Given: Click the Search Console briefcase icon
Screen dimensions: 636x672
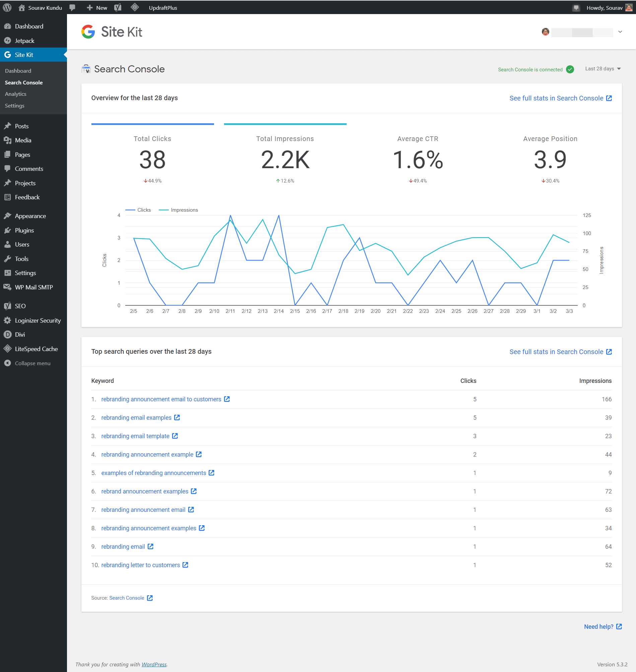Looking at the screenshot, I should tap(86, 69).
